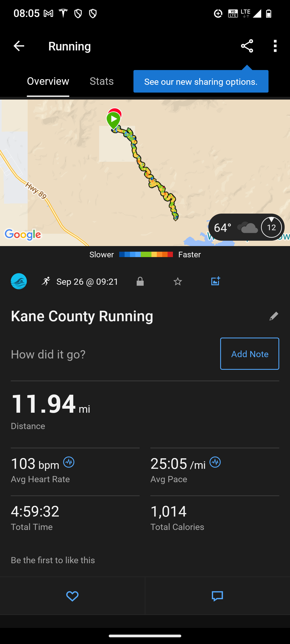The width and height of the screenshot is (290, 644).
Task: Dismiss the new sharing options tooltip
Action: (x=201, y=82)
